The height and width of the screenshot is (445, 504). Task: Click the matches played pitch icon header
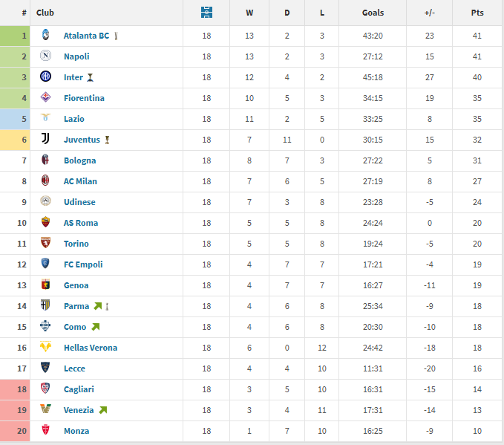206,13
